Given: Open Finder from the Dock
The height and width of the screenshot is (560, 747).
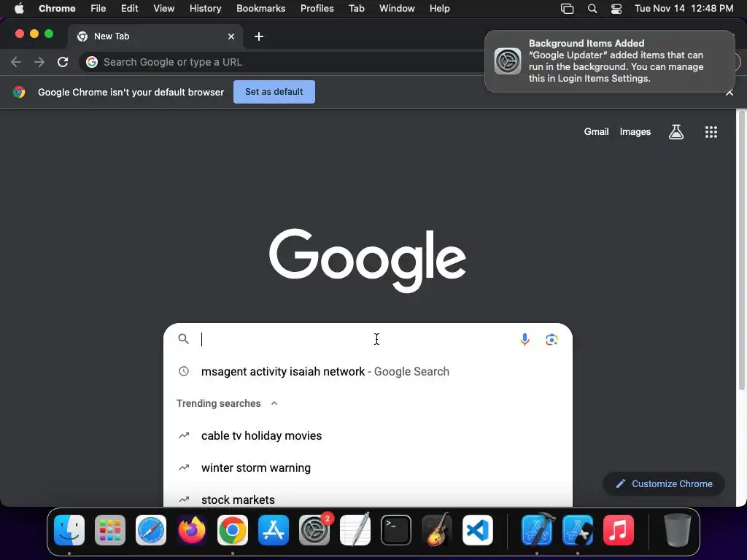Looking at the screenshot, I should point(69,530).
